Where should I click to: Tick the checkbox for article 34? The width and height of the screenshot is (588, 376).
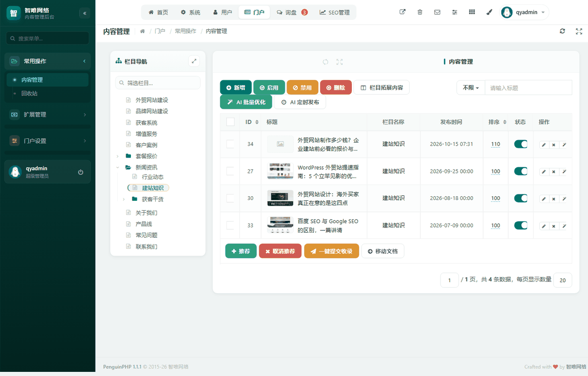coord(230,144)
